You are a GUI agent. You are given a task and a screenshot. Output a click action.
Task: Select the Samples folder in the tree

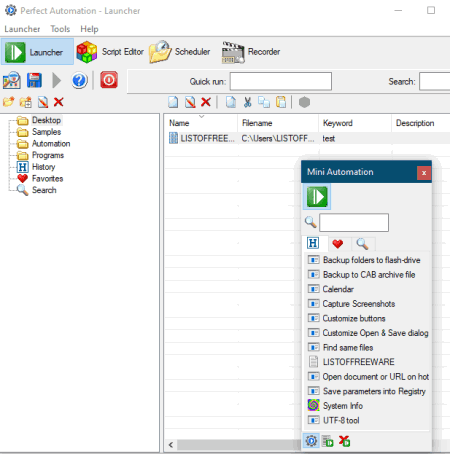pyautogui.click(x=46, y=132)
